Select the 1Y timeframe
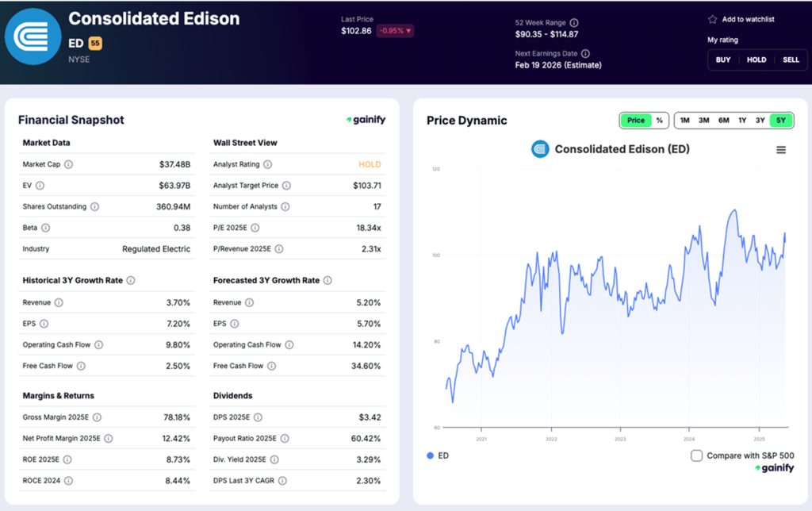The width and height of the screenshot is (812, 511). point(741,120)
